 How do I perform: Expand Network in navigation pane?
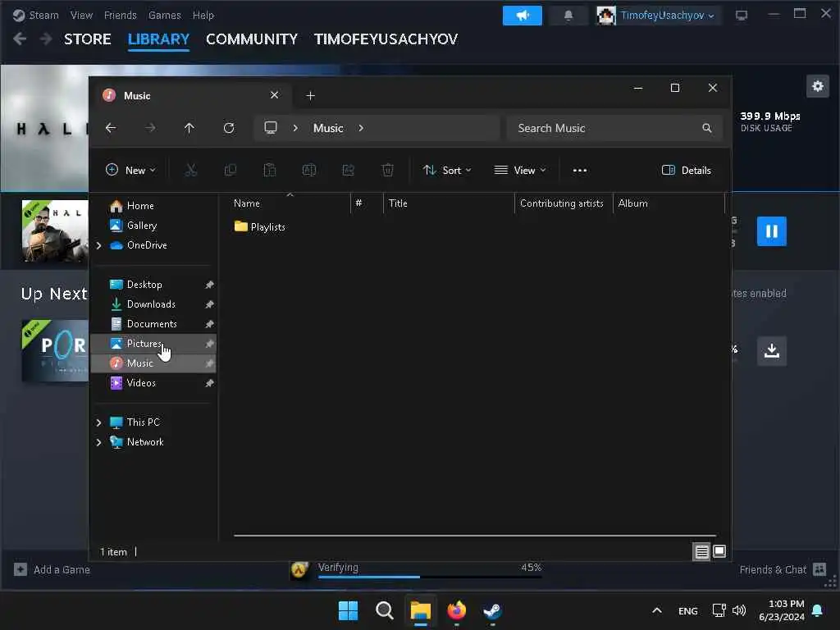[99, 442]
